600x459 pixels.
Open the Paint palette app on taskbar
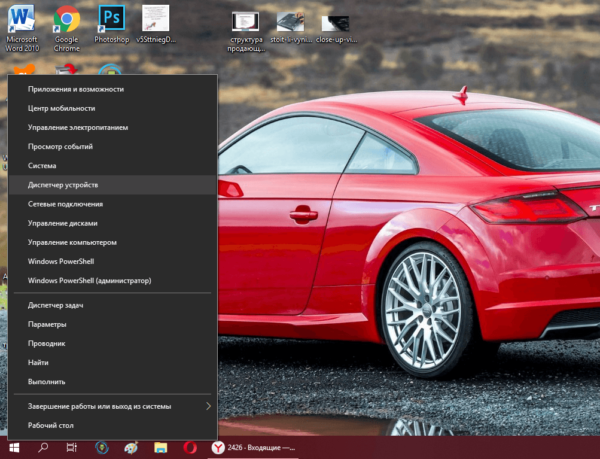(x=131, y=448)
